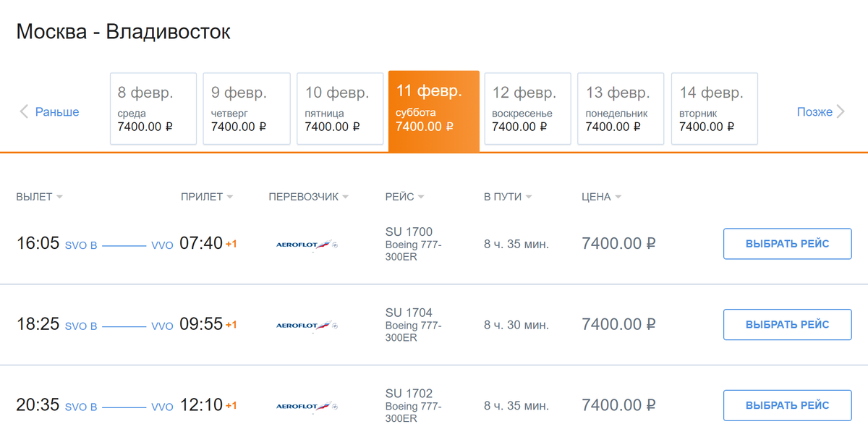The image size is (868, 445).
Task: Select the 14 февр. вторник date tab
Action: point(715,109)
